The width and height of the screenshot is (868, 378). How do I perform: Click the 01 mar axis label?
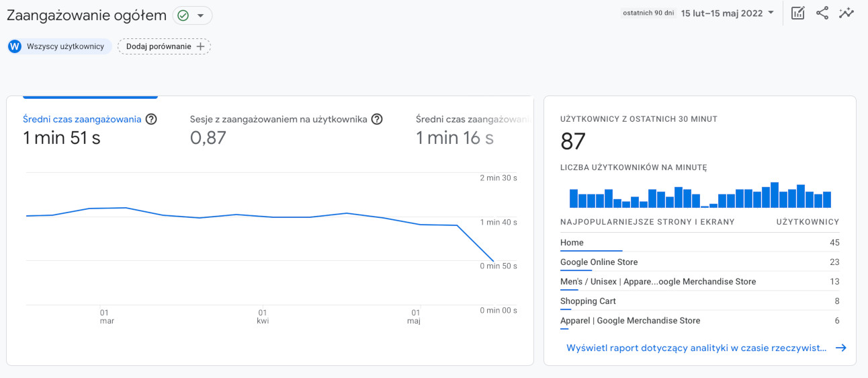[107, 317]
